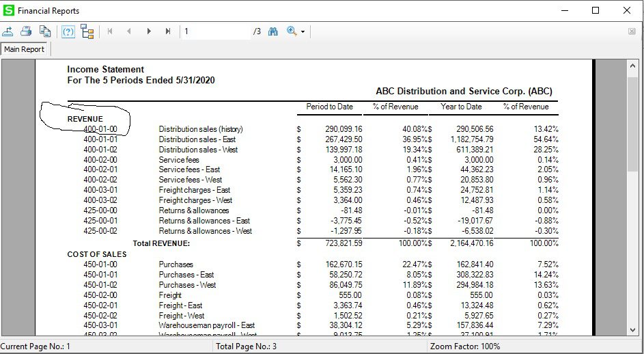Viewport: 644px width, 354px height.
Task: Close current view X in toolbar
Action: point(632,31)
